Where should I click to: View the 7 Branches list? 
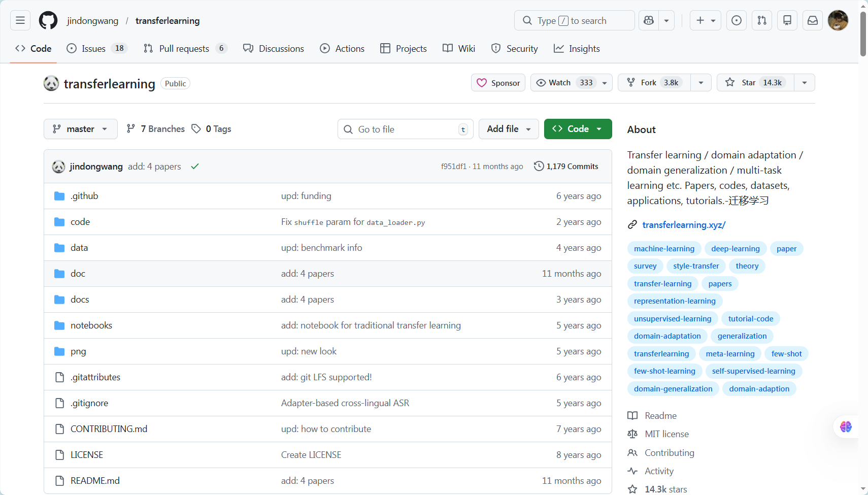156,129
